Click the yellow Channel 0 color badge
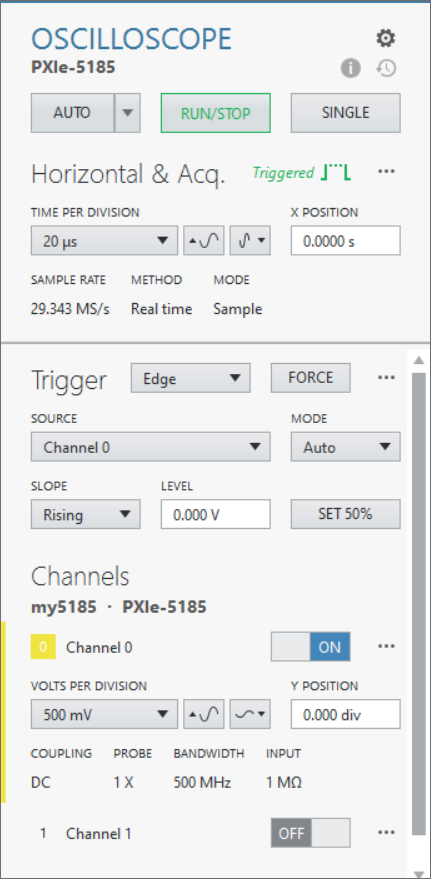 (x=43, y=647)
